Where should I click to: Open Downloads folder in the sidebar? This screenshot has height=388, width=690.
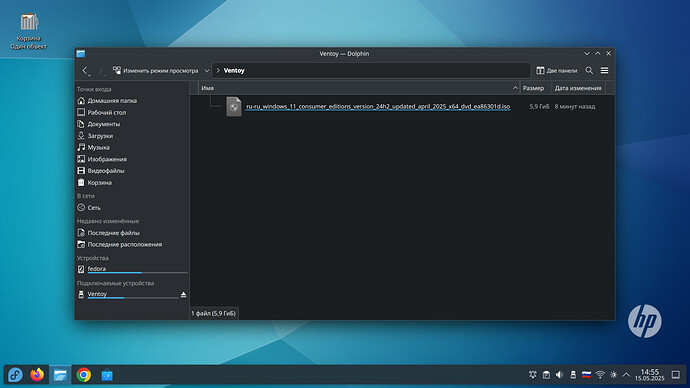pyautogui.click(x=100, y=136)
